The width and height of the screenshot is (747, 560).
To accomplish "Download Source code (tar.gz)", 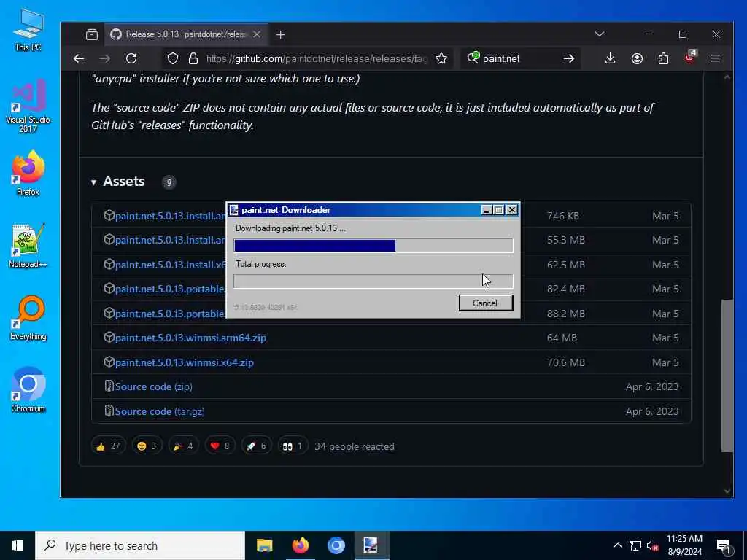I will coord(160,411).
